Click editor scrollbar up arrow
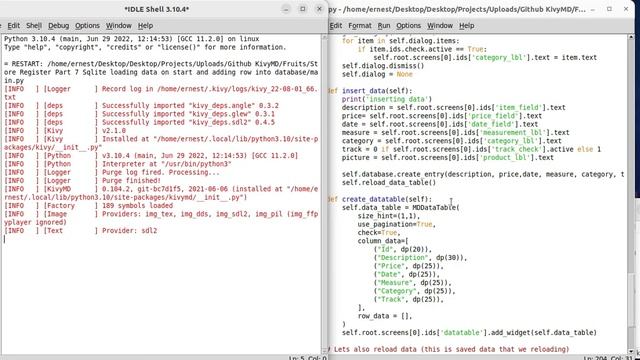 [631, 37]
